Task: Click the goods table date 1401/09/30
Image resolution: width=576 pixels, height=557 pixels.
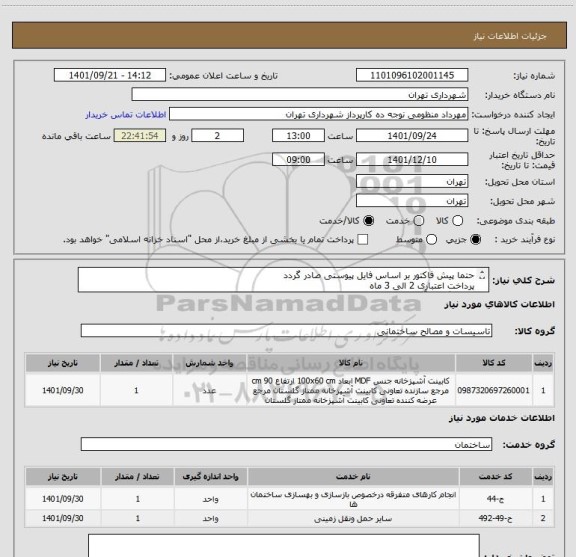Action: [63, 390]
